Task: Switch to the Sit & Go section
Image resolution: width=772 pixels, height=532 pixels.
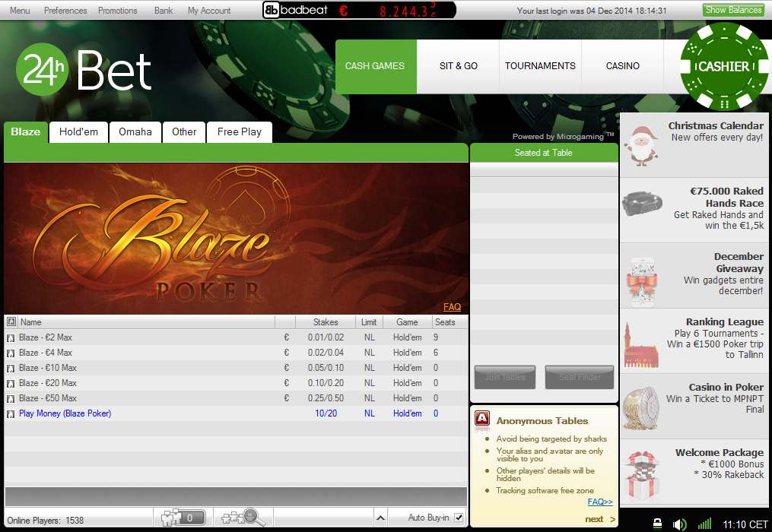Action: [x=459, y=66]
